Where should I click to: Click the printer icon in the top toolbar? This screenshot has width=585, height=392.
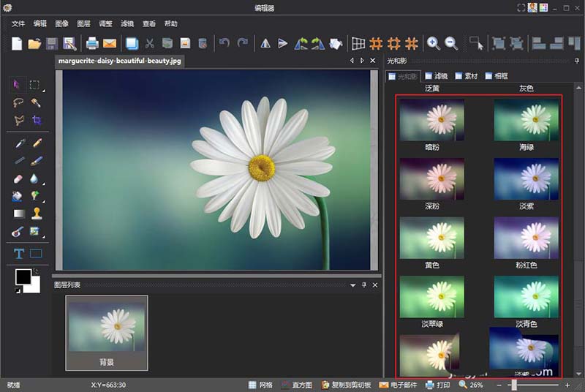point(92,43)
